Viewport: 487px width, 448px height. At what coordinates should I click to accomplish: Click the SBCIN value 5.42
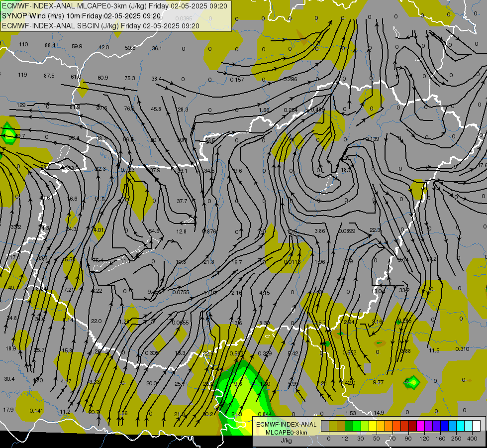pos(293,353)
